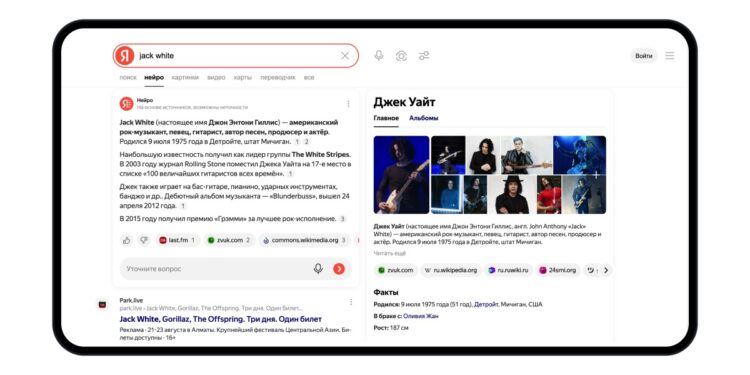Click the Джек Уайт panel title
Image resolution: width=750 pixels, height=375 pixels.
(x=404, y=102)
